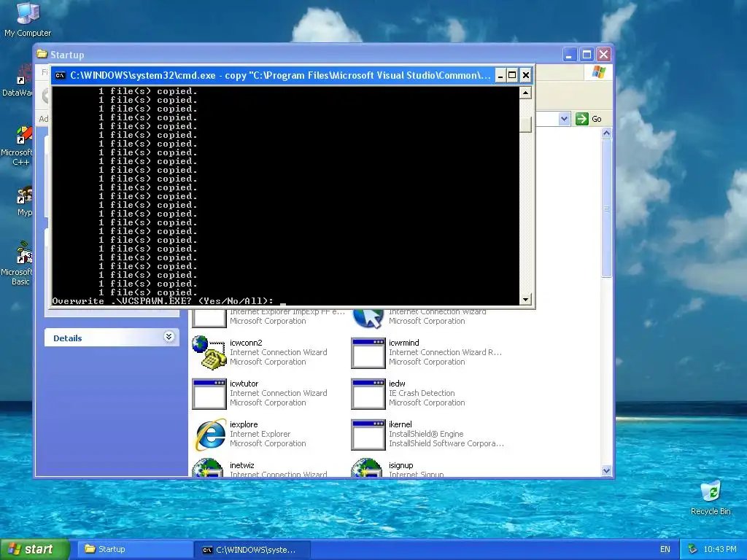Select the ikernel InstallShield Engine icon

click(x=368, y=435)
